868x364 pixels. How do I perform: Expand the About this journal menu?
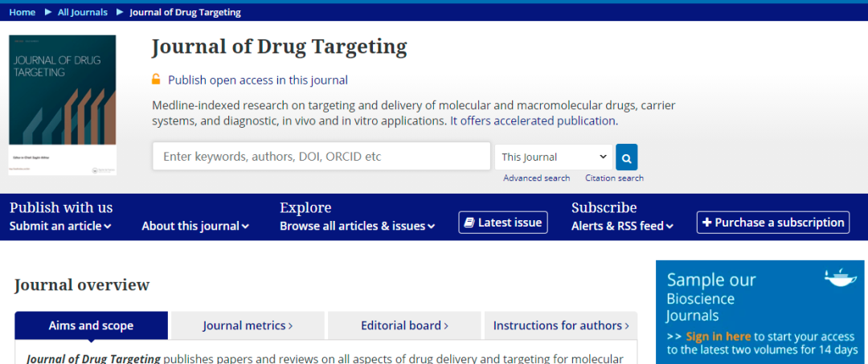click(x=195, y=226)
